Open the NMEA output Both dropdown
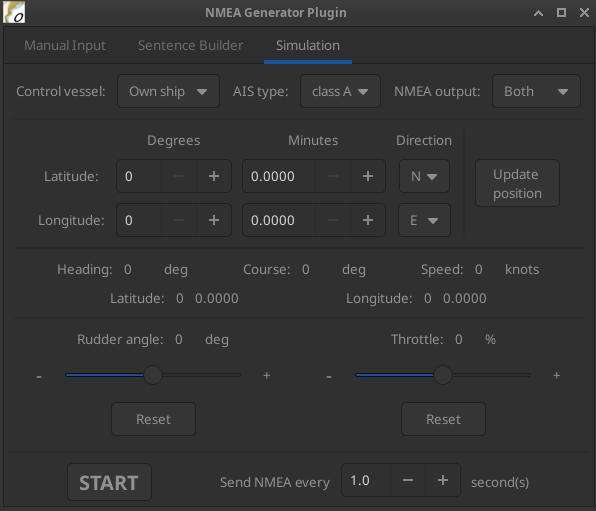The height and width of the screenshot is (511, 596). point(536,91)
